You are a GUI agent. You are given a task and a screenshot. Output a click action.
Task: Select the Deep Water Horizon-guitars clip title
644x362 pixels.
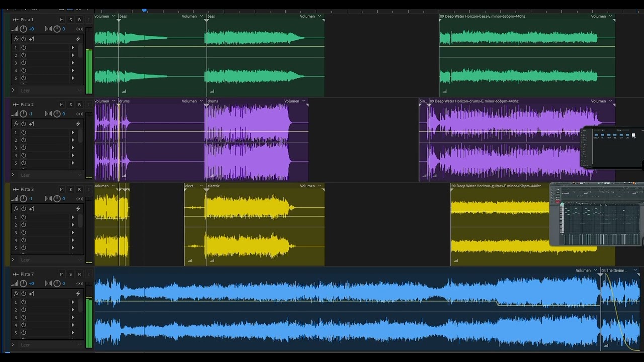coord(496,186)
